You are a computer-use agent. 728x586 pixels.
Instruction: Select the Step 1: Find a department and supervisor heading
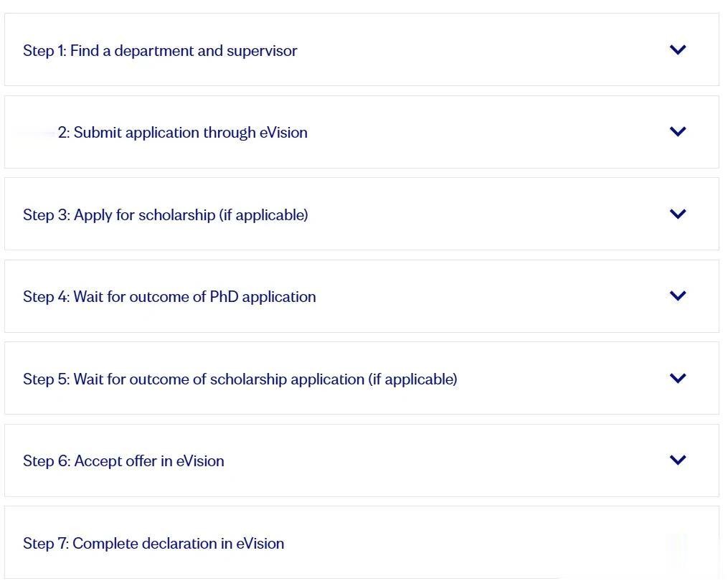(x=160, y=51)
